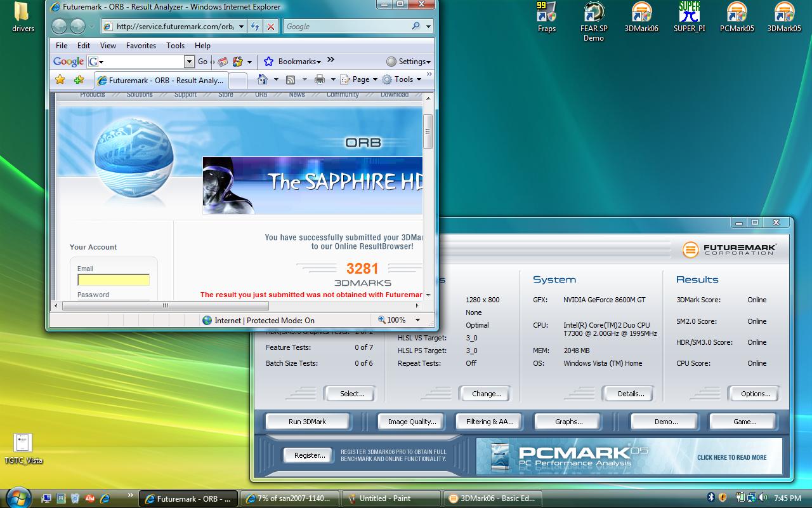The width and height of the screenshot is (812, 508).
Task: Click the Print icon in IE
Action: [x=320, y=79]
